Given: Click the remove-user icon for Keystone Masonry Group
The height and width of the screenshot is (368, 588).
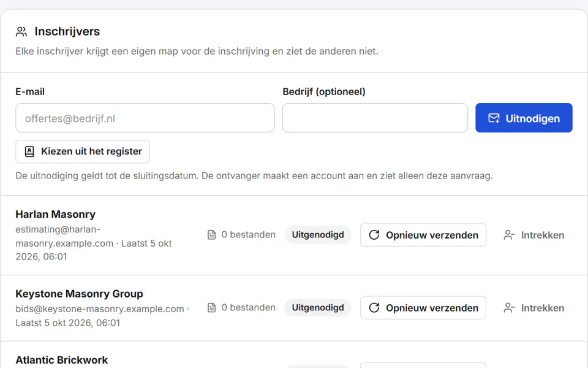Looking at the screenshot, I should pos(509,308).
